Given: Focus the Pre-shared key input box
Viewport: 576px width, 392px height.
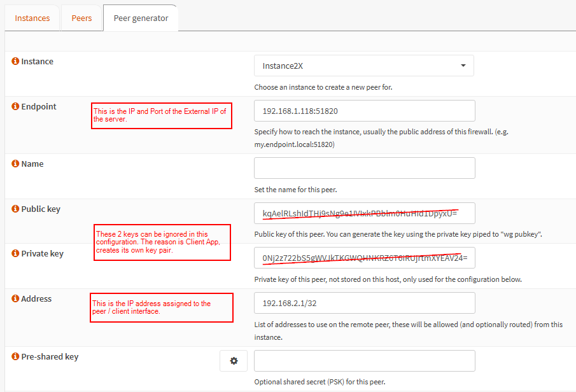Looking at the screenshot, I should point(364,361).
